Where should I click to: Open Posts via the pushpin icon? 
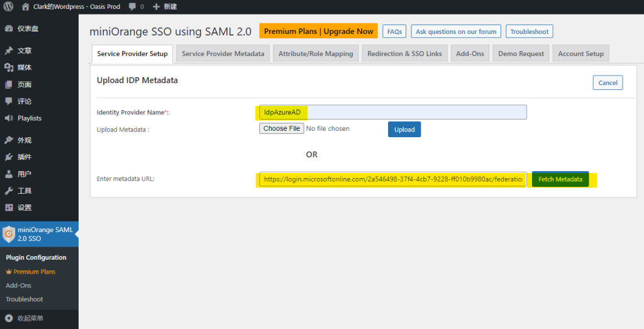[x=9, y=51]
